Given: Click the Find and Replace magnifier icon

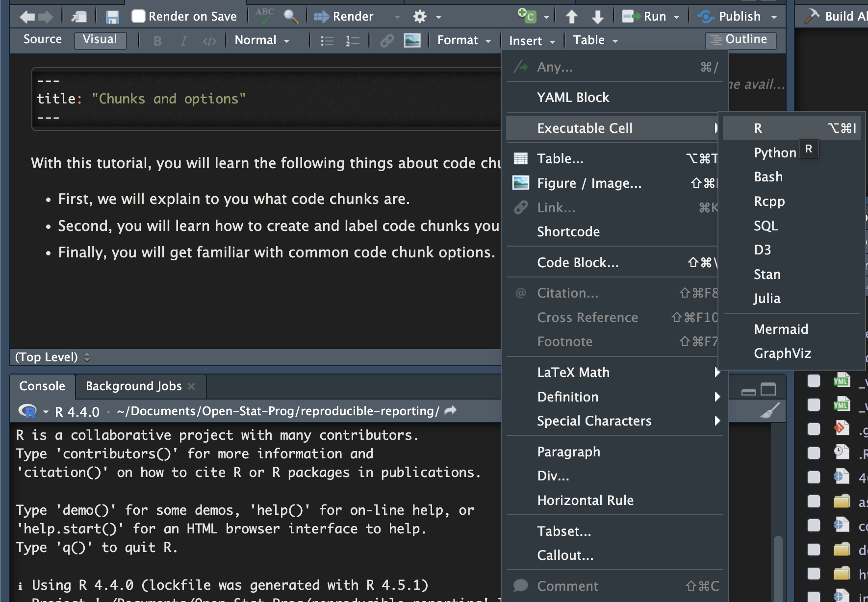Looking at the screenshot, I should (x=291, y=17).
